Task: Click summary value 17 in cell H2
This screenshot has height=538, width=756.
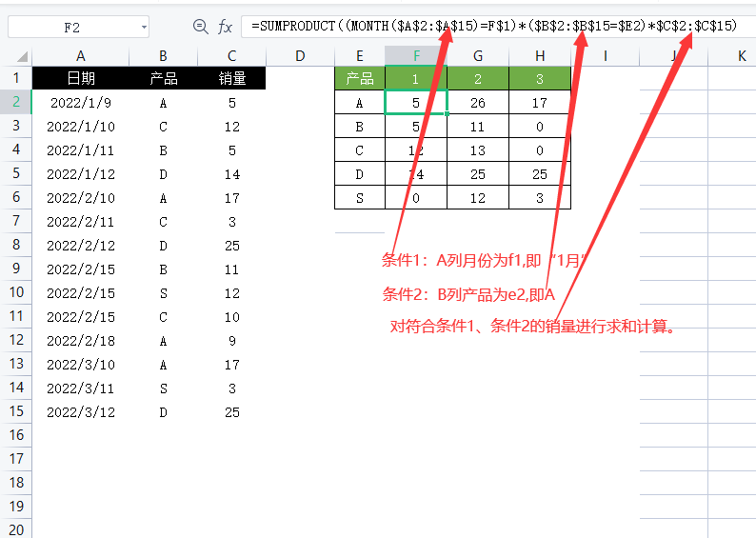Action: coord(540,102)
